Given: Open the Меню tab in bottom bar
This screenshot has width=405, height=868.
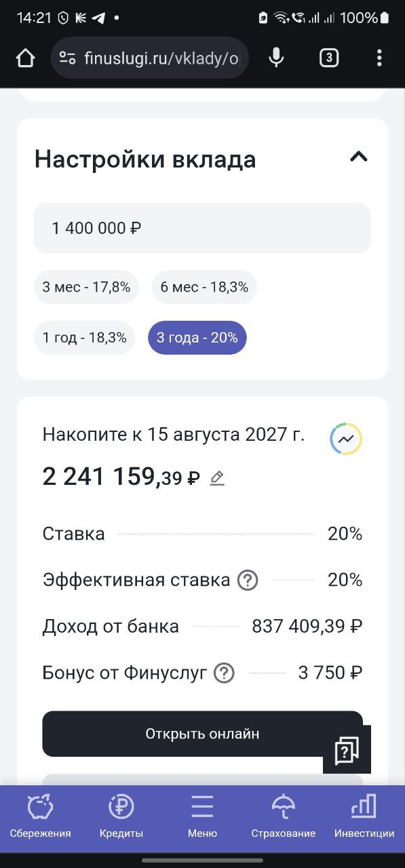Looking at the screenshot, I should point(202,817).
